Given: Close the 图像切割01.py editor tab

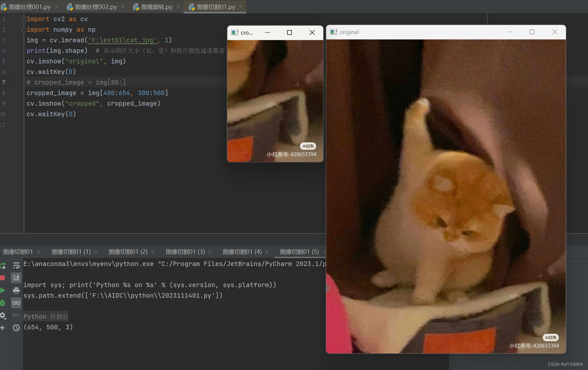Looking at the screenshot, I should click(x=241, y=7).
